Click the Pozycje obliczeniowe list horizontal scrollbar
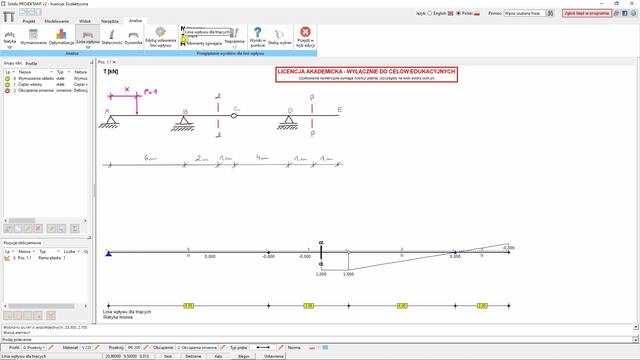This screenshot has width=640, height=360. point(46,306)
